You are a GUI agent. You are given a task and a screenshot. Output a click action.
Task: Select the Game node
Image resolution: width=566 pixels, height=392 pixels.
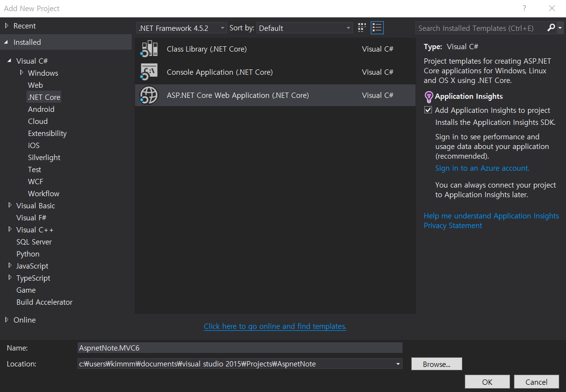pos(26,290)
